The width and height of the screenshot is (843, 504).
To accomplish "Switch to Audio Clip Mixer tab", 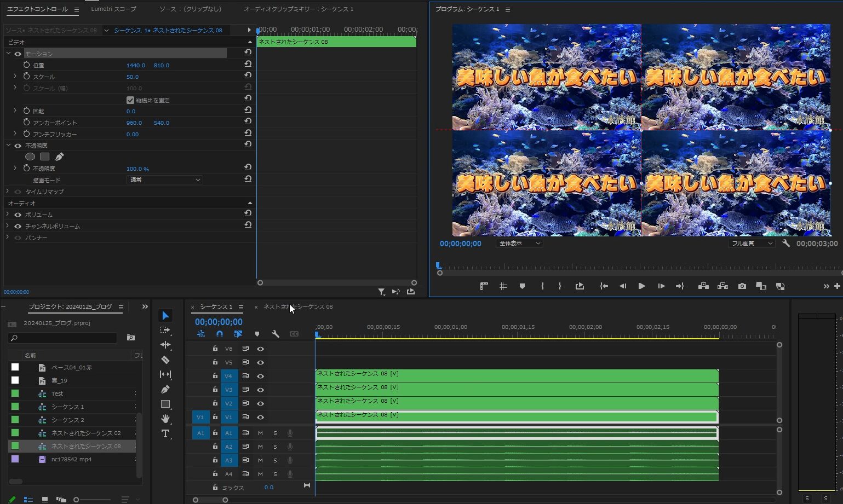I will (x=299, y=9).
